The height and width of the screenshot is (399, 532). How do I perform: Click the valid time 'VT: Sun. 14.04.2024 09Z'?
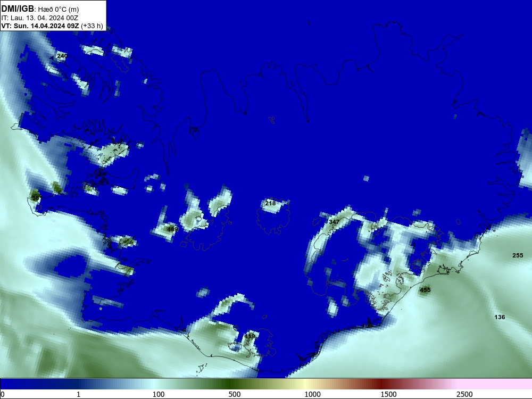click(x=40, y=26)
